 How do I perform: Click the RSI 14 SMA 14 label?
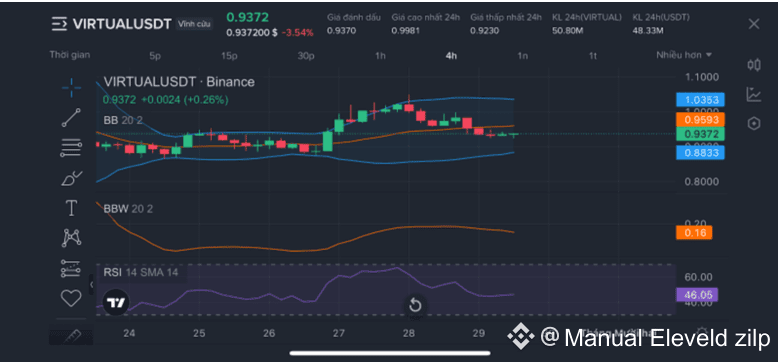click(x=140, y=272)
